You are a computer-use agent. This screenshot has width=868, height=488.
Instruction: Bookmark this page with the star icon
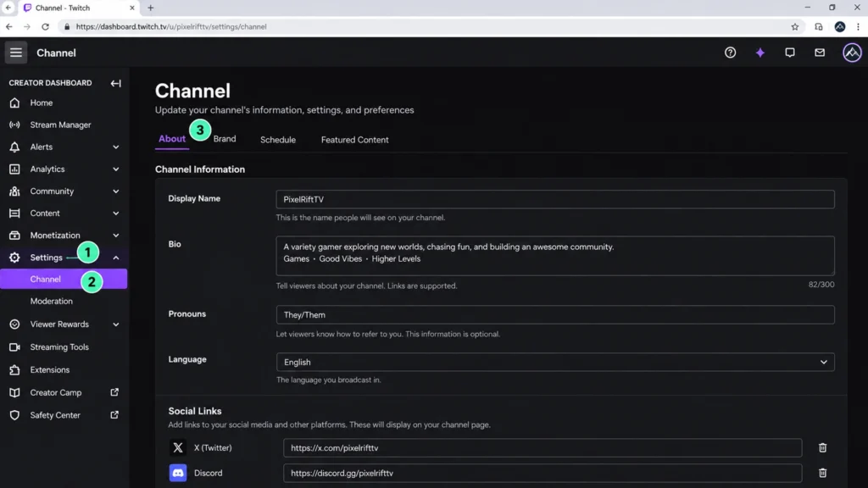tap(795, 26)
